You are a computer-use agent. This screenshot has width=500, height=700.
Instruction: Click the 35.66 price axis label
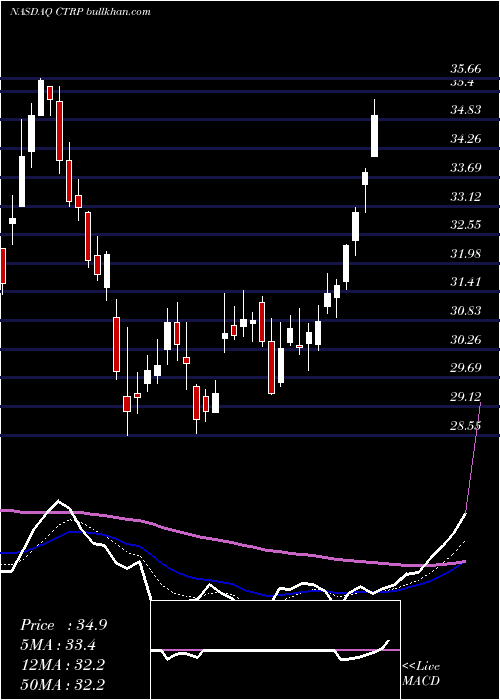point(466,69)
